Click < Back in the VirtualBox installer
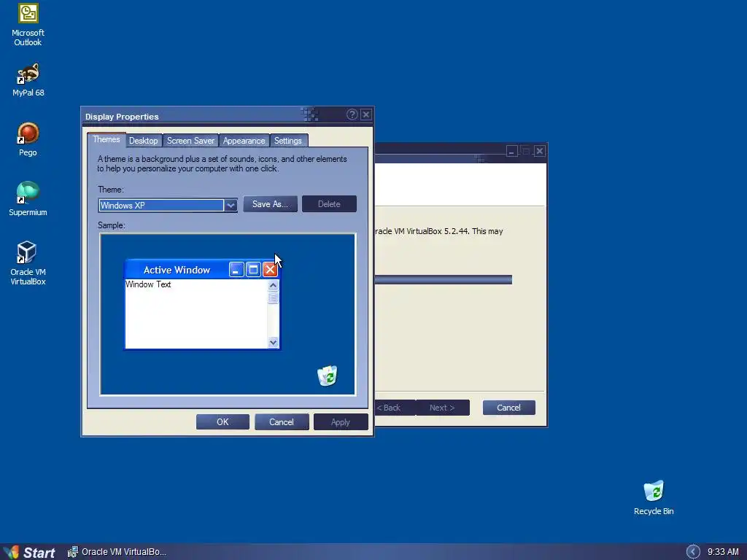Image resolution: width=747 pixels, height=560 pixels. (x=395, y=408)
